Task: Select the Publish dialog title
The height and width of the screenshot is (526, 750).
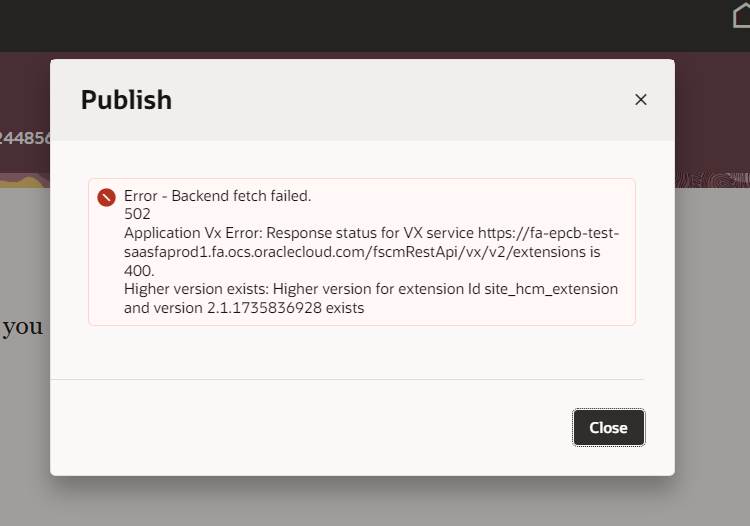Action: (126, 100)
